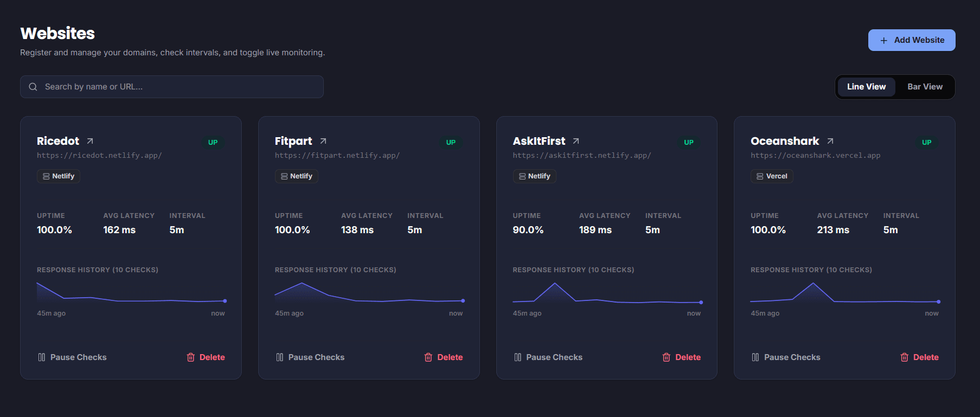Click the Ricedot site title
The image size is (980, 417).
58,141
